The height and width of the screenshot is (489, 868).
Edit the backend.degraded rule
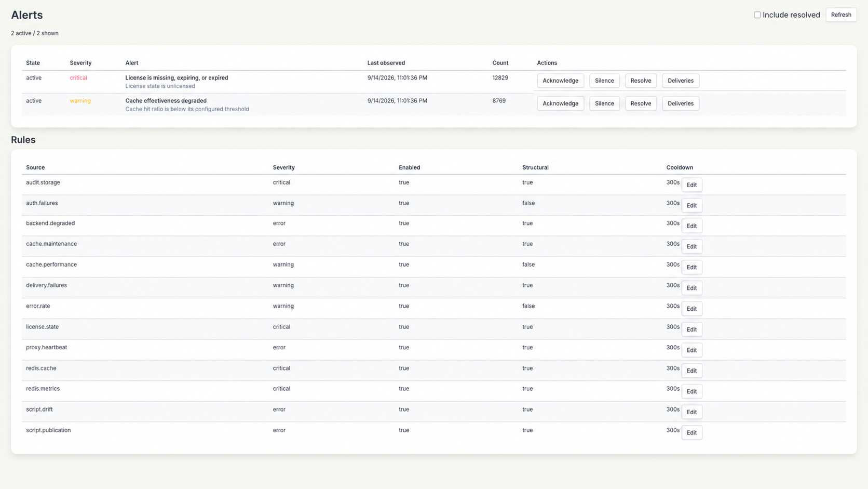click(691, 226)
